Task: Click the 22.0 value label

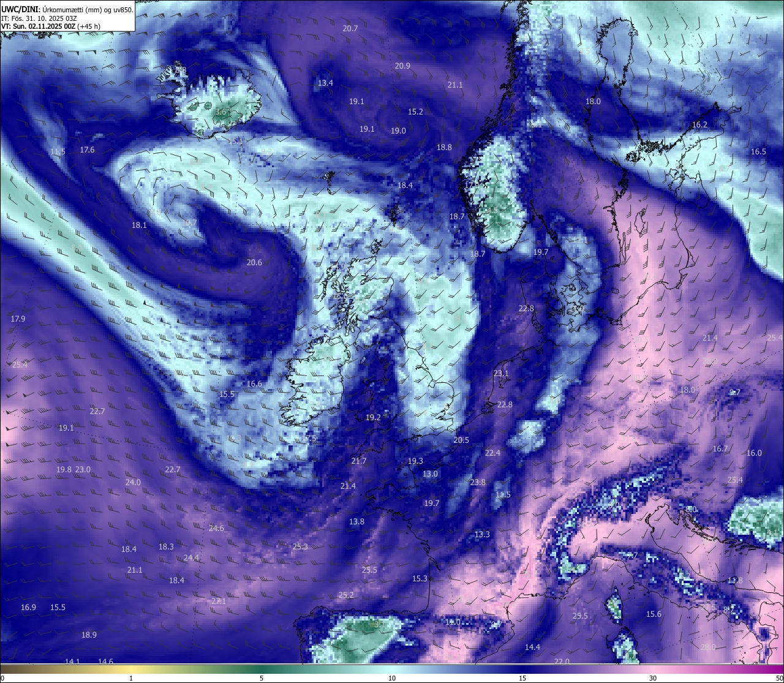Action: (562, 661)
